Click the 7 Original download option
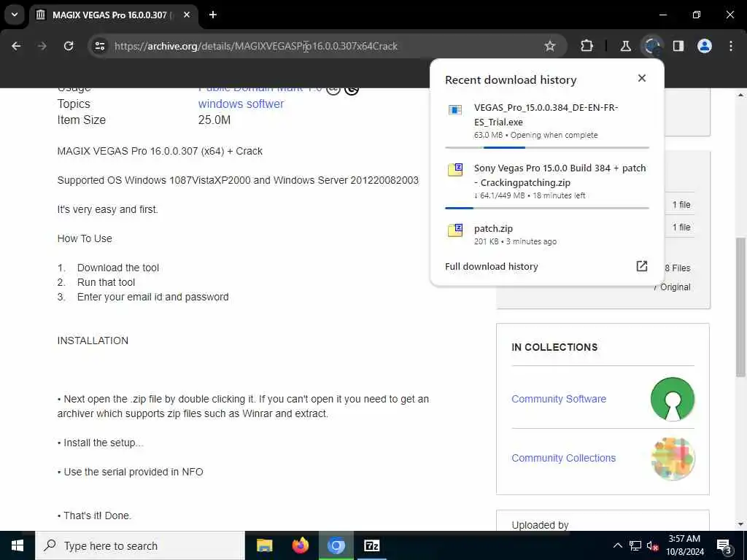This screenshot has height=560, width=747. tap(672, 287)
